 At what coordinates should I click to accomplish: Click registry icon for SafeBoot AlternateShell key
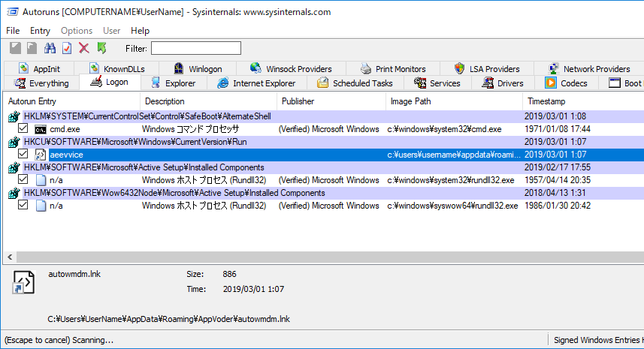click(14, 117)
